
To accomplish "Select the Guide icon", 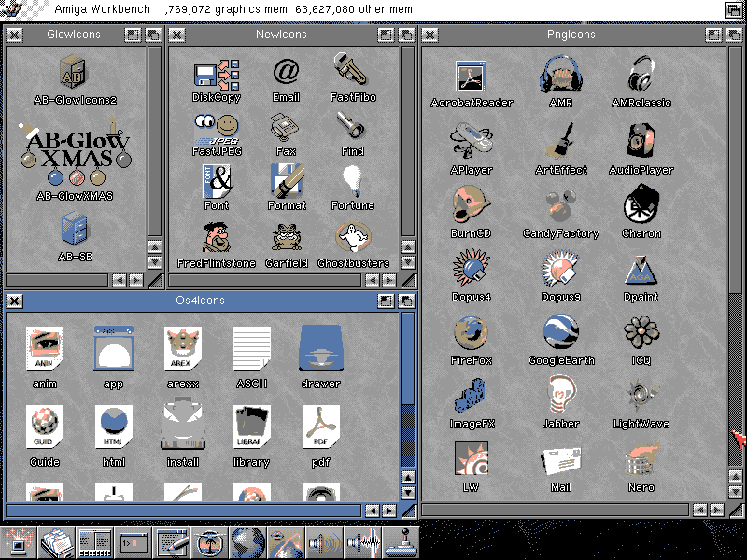I will 45,427.
